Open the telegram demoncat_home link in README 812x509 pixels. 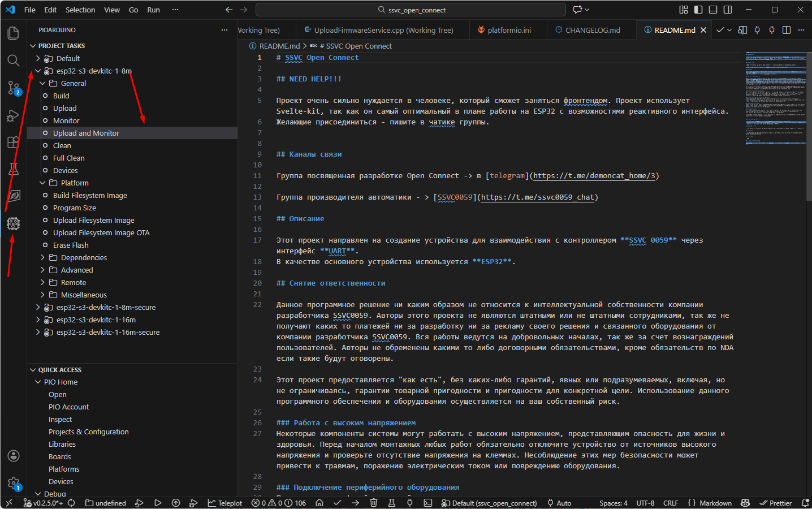[x=594, y=176]
